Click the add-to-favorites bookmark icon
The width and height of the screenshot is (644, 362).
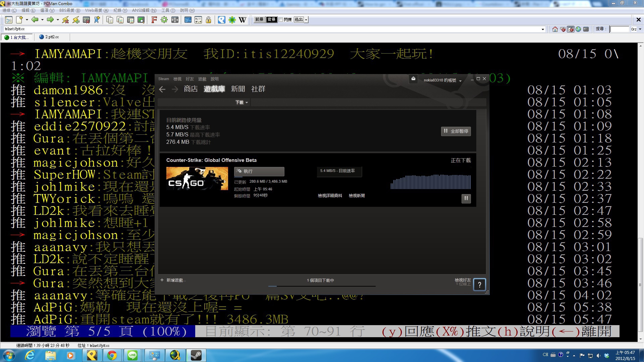[97, 20]
